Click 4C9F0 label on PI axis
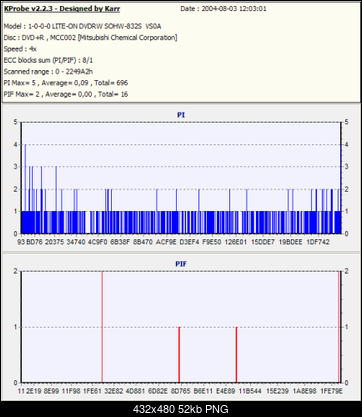The height and width of the screenshot is (417, 362). tap(98, 242)
